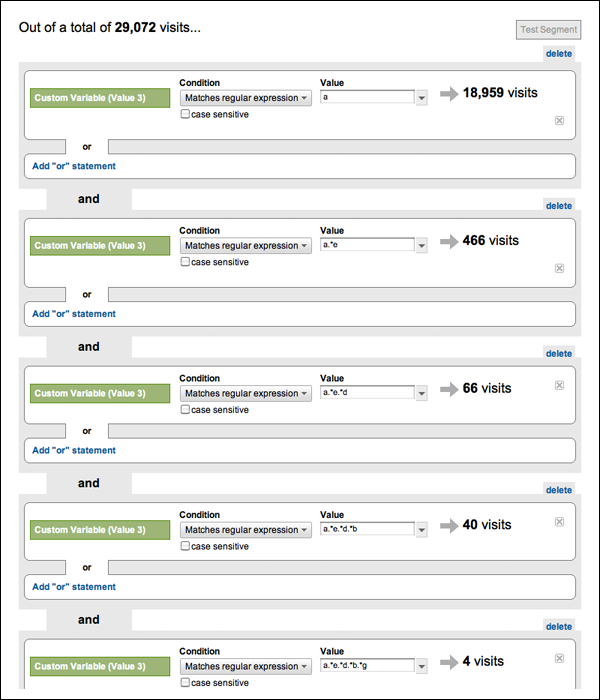The width and height of the screenshot is (600, 700).
Task: Click the Test Segment button
Action: coord(549,30)
